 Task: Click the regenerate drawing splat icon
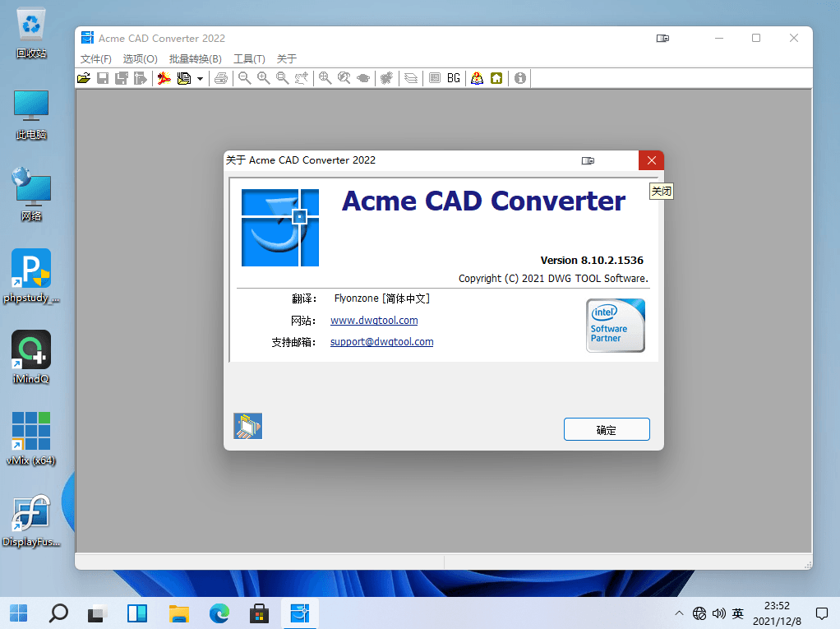point(387,78)
